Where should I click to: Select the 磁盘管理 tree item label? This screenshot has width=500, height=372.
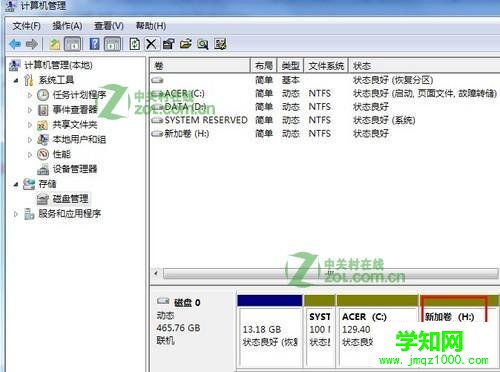[70, 199]
